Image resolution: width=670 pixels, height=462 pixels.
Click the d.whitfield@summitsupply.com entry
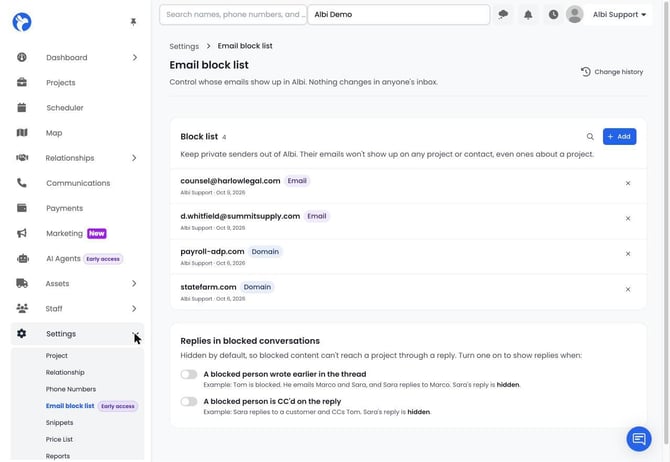[240, 216]
